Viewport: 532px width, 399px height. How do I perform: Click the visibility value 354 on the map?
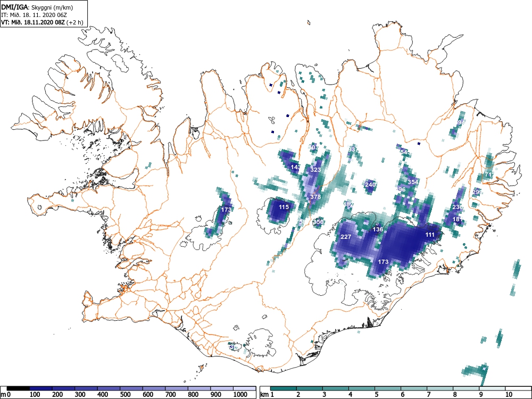pyautogui.click(x=413, y=182)
